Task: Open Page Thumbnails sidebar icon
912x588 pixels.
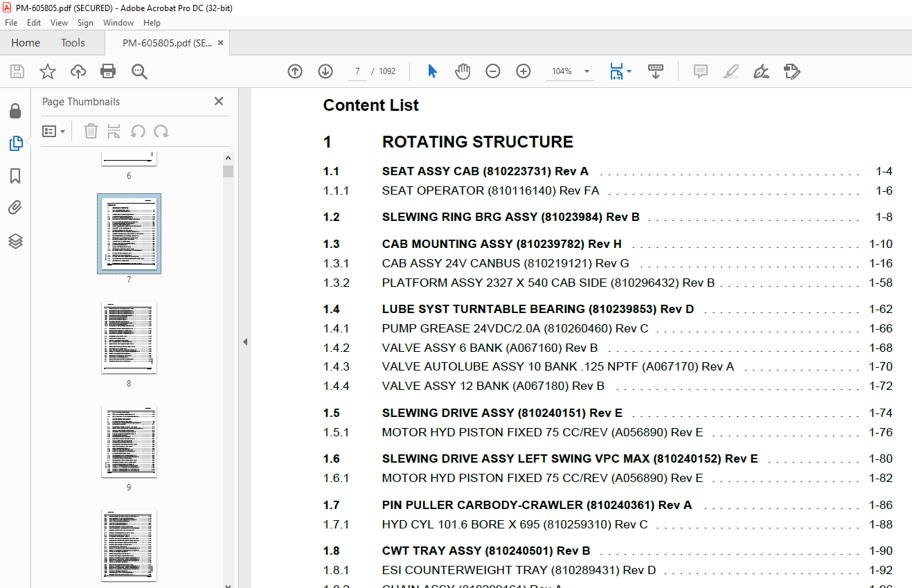Action: 15,143
